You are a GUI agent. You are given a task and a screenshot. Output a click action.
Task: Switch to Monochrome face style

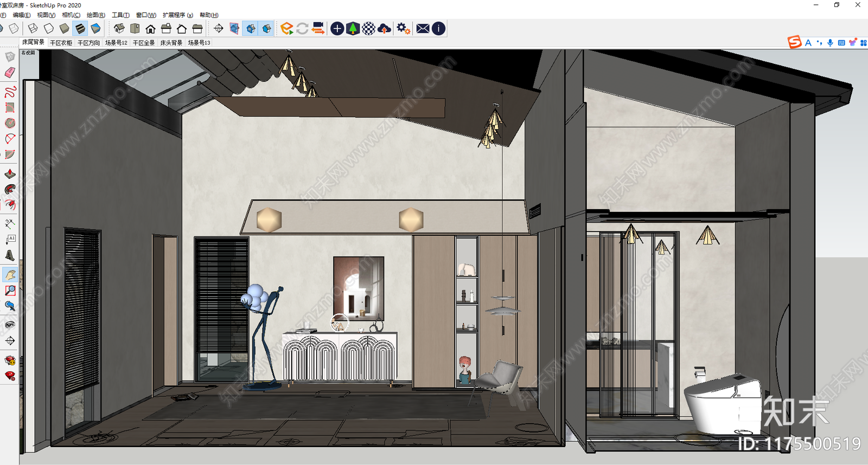(x=96, y=28)
